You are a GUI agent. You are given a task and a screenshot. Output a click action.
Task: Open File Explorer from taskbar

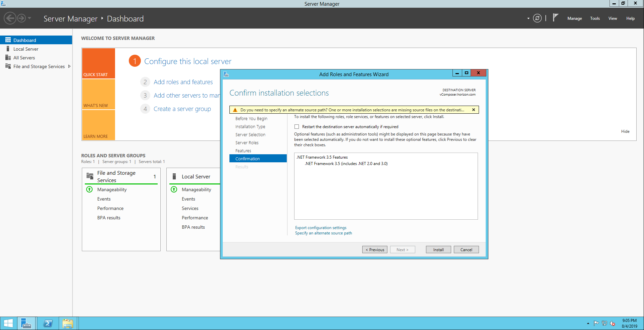(x=68, y=323)
